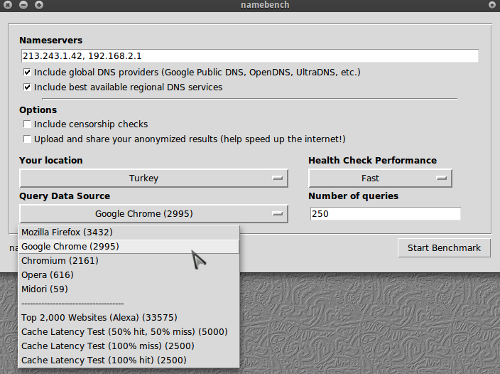Open the Your location dropdown showing Turkey
Viewport: 500px width, 374px height.
[x=154, y=178]
